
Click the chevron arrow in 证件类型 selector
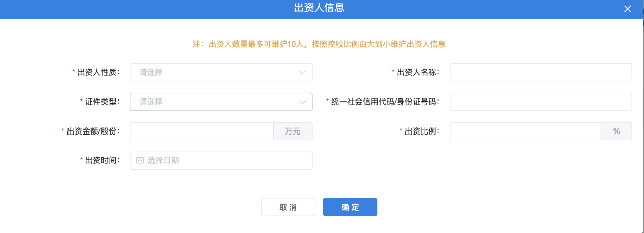pos(303,102)
